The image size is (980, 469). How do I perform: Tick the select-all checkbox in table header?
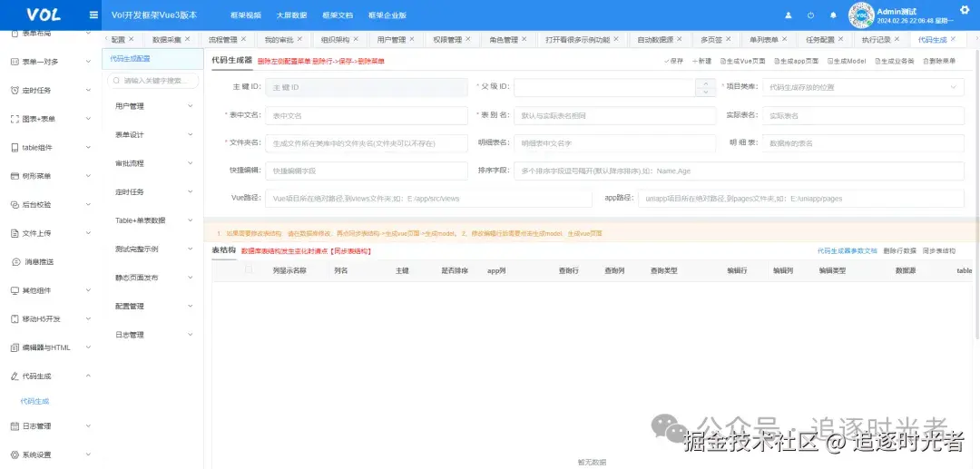point(249,269)
